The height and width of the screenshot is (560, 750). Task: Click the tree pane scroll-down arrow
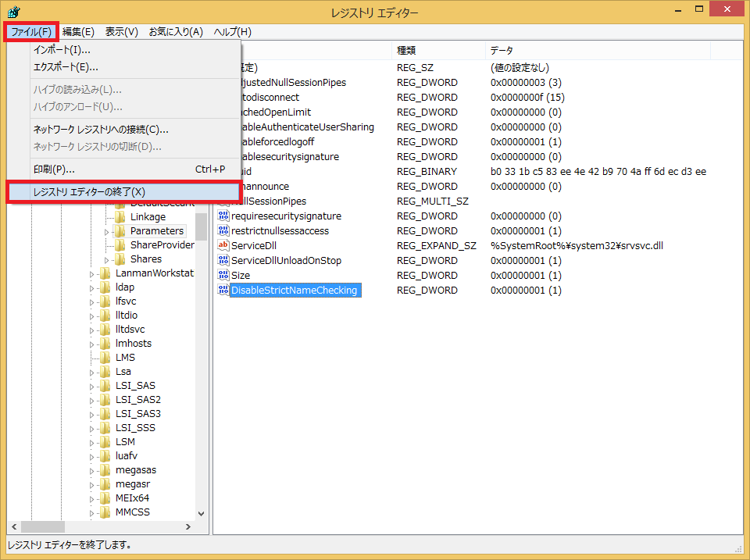pos(201,514)
